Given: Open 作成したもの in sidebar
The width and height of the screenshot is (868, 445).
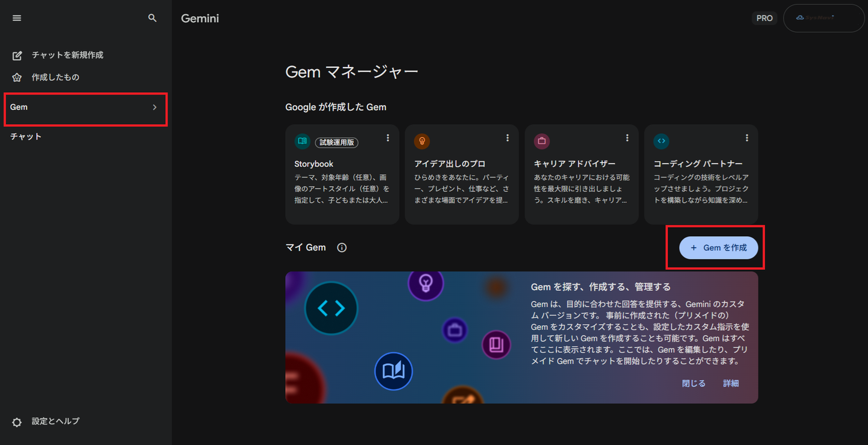Looking at the screenshot, I should [55, 77].
